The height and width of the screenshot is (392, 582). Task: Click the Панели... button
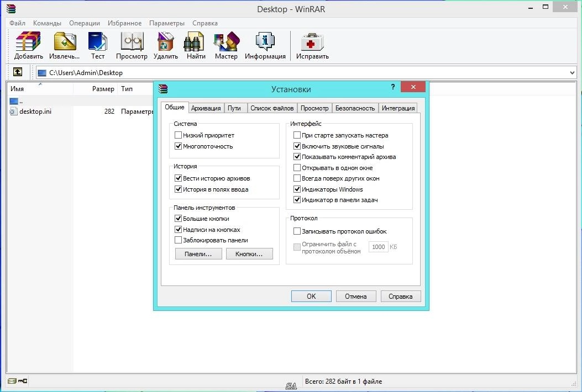point(198,254)
